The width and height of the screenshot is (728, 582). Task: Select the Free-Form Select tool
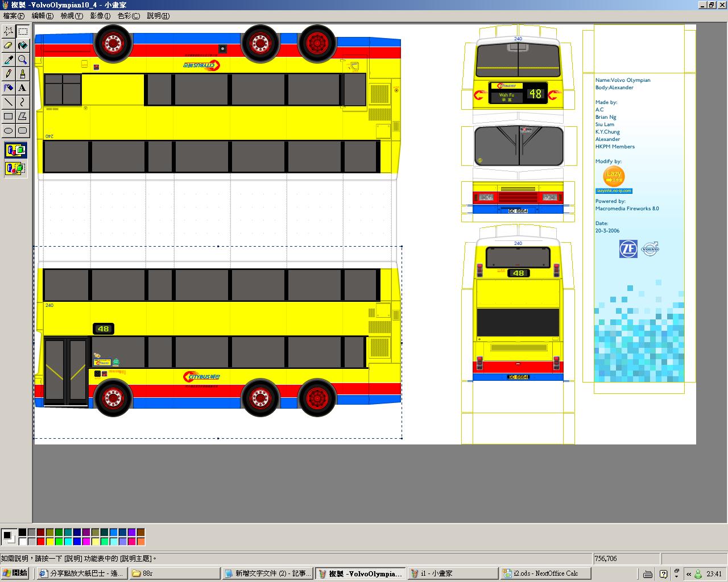[9, 31]
